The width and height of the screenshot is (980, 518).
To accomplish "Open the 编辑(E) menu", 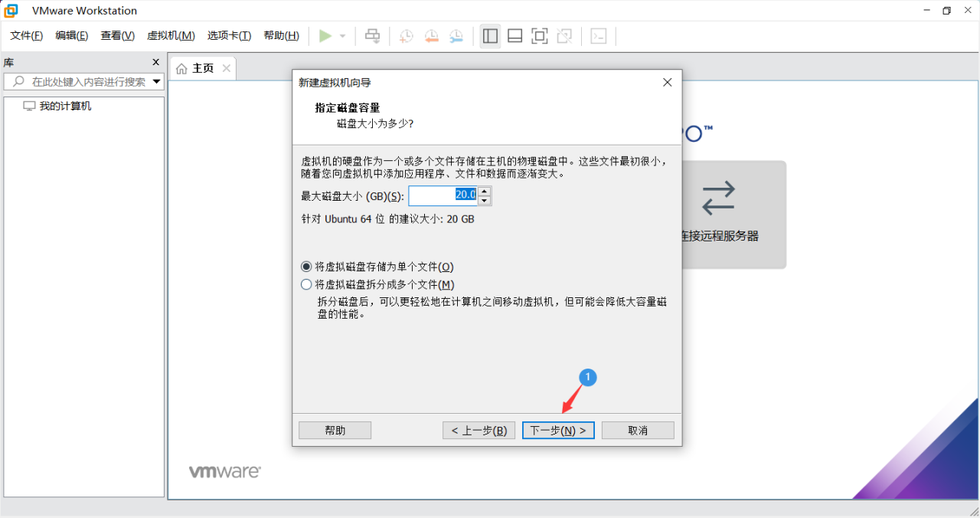I will tap(72, 36).
